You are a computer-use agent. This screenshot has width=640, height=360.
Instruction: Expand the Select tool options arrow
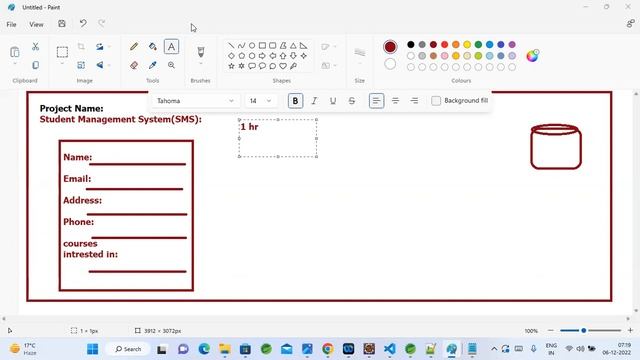62,64
